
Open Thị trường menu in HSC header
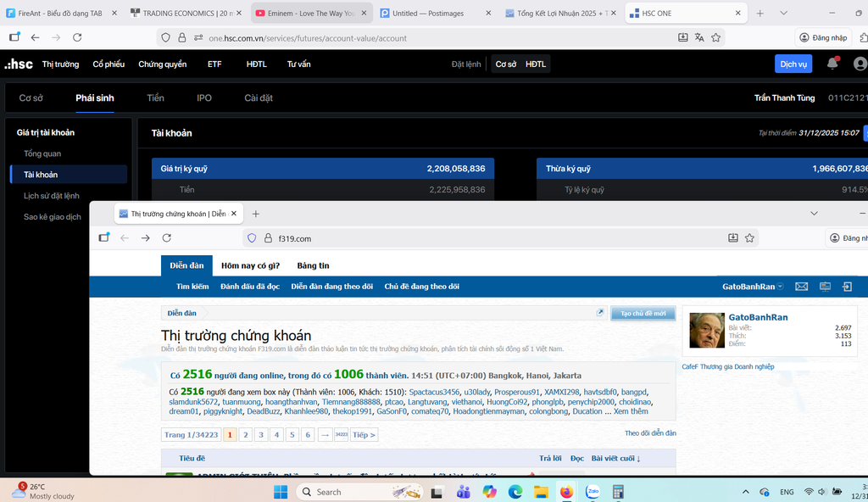tap(60, 64)
